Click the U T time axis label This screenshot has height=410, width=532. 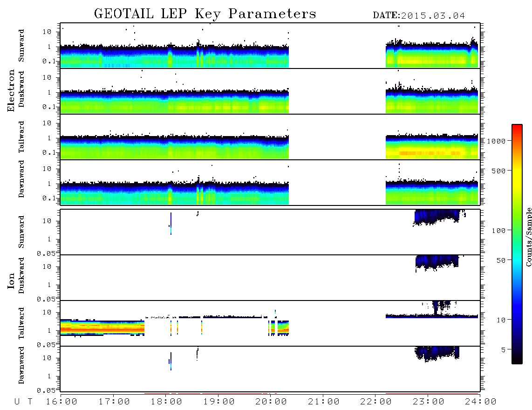[x=23, y=402]
